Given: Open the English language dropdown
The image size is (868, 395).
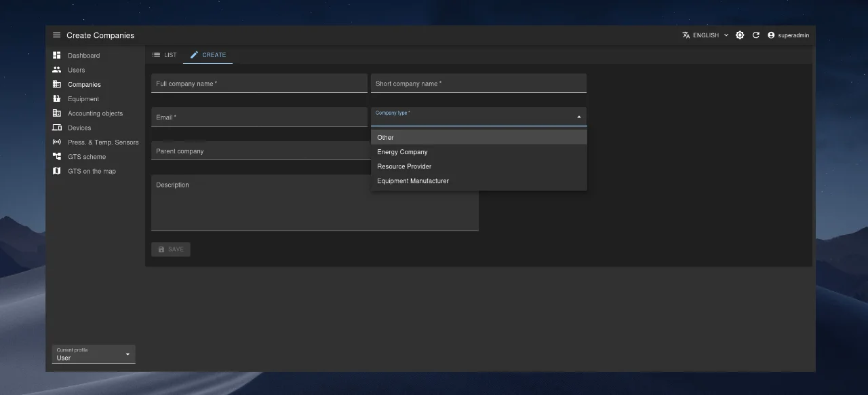Looking at the screenshot, I should [705, 35].
